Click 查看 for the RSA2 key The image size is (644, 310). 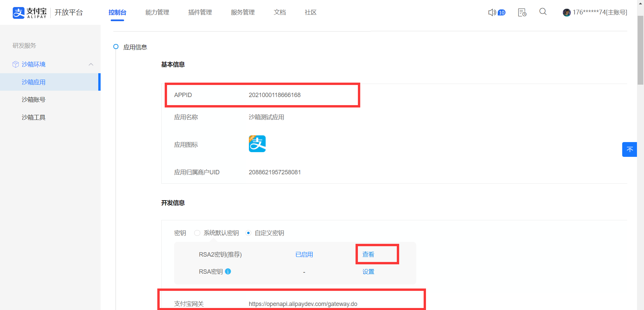click(368, 254)
